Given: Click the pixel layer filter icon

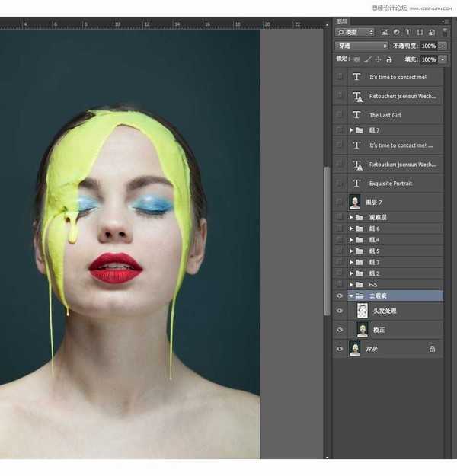Looking at the screenshot, I should (x=385, y=33).
